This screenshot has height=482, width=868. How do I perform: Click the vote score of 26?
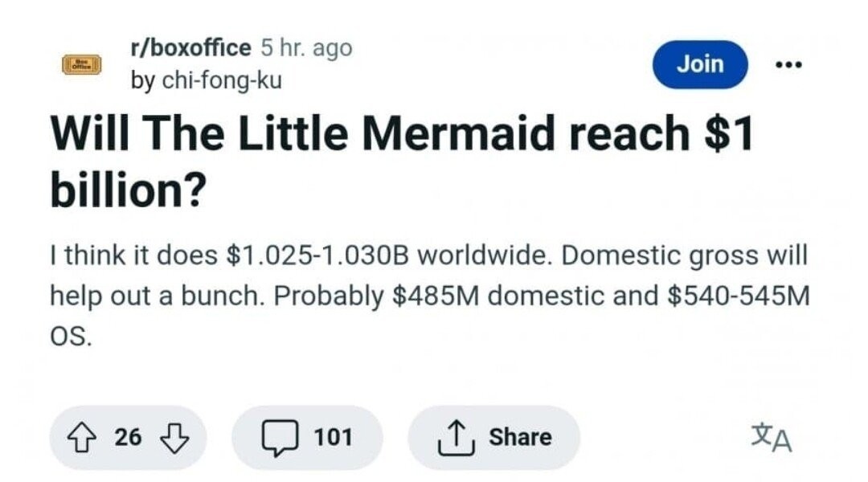tap(127, 437)
